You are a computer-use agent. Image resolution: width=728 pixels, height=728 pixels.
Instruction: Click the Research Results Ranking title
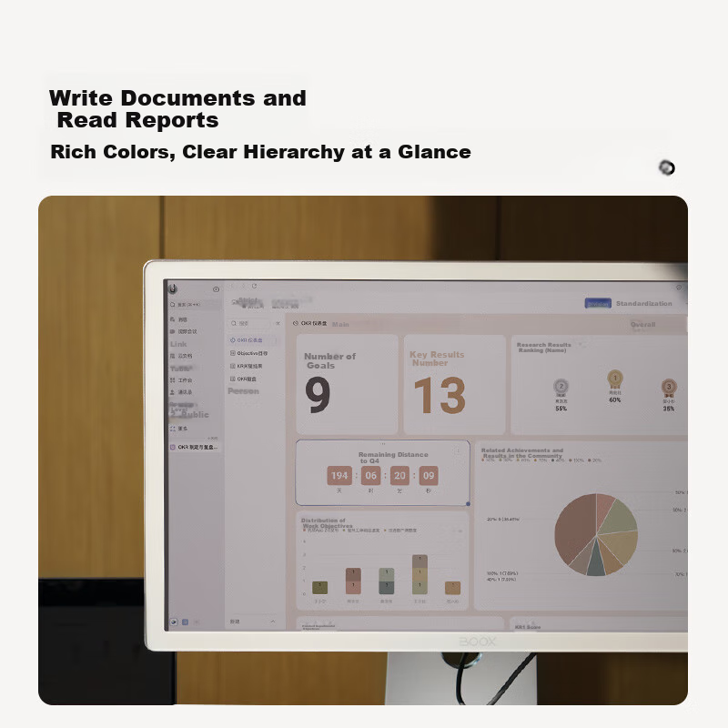point(543,348)
